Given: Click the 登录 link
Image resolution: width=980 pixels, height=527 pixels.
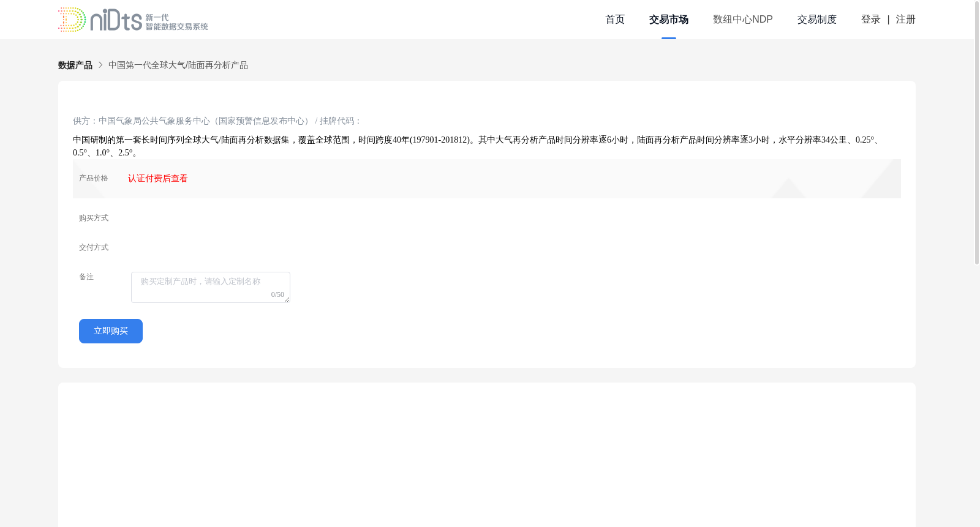Looking at the screenshot, I should pyautogui.click(x=871, y=20).
